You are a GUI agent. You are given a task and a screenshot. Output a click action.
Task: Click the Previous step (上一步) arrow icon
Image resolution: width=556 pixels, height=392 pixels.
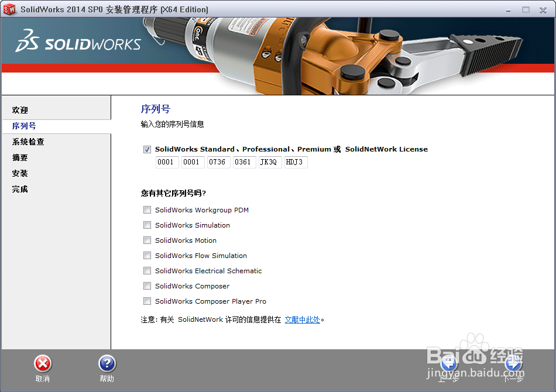[449, 364]
